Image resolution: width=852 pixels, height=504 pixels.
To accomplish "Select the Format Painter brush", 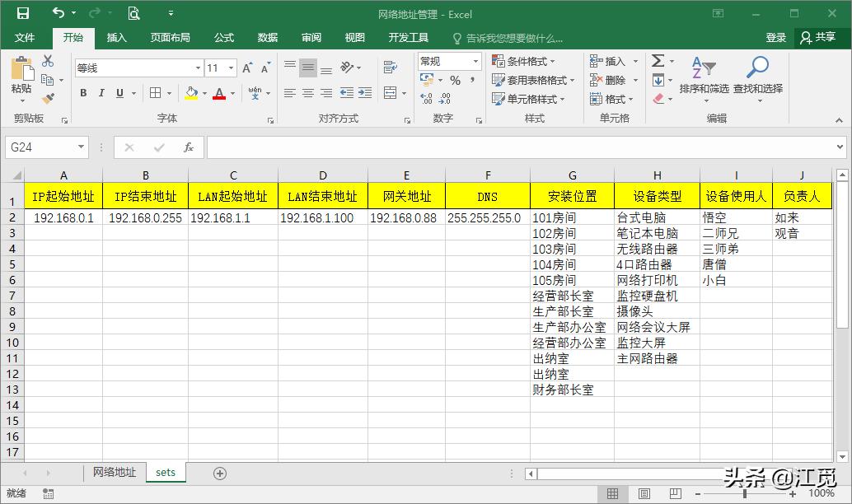I will tap(48, 98).
